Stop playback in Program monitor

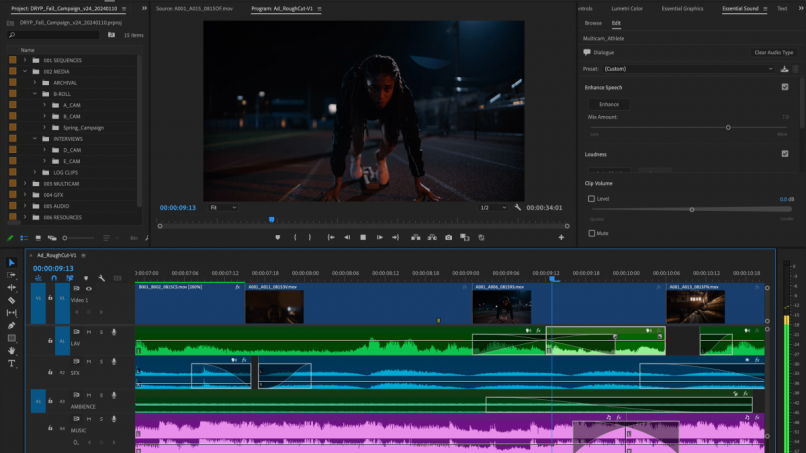click(363, 238)
